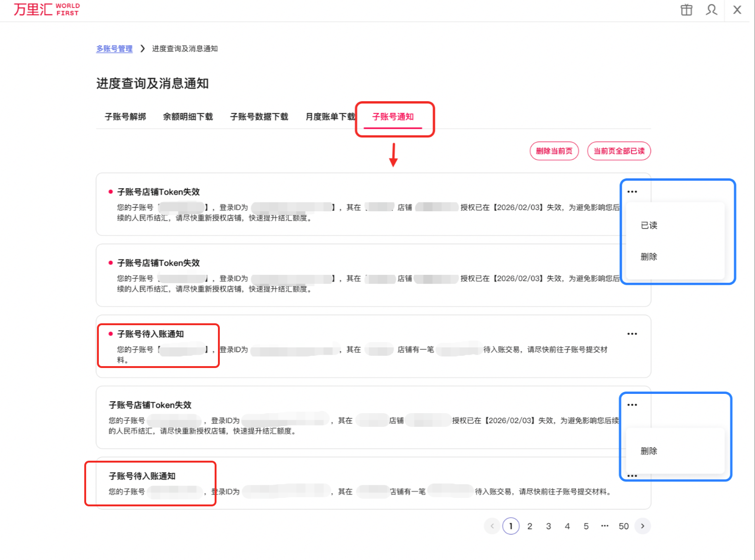Go to previous page with left chevron
This screenshot has height=560, width=755.
(x=492, y=526)
